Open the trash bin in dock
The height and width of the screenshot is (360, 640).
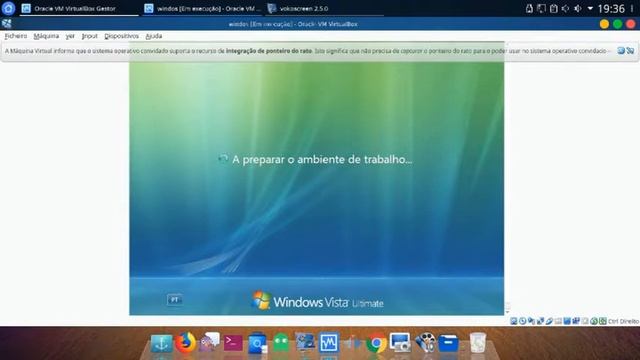[478, 342]
